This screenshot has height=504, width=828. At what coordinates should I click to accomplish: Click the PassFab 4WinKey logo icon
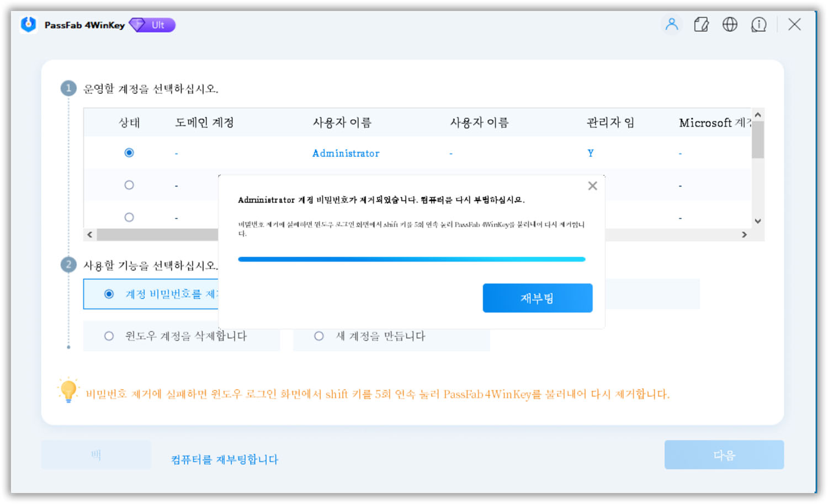(28, 24)
